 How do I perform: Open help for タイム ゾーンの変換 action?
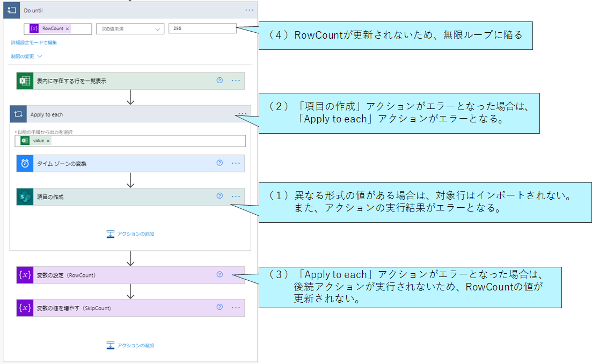(x=220, y=163)
